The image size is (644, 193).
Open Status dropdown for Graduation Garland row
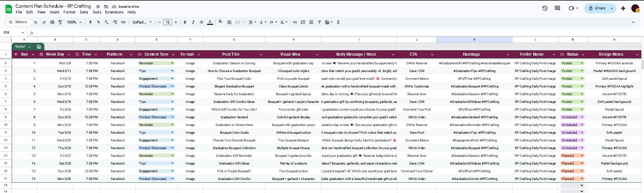click(x=582, y=117)
